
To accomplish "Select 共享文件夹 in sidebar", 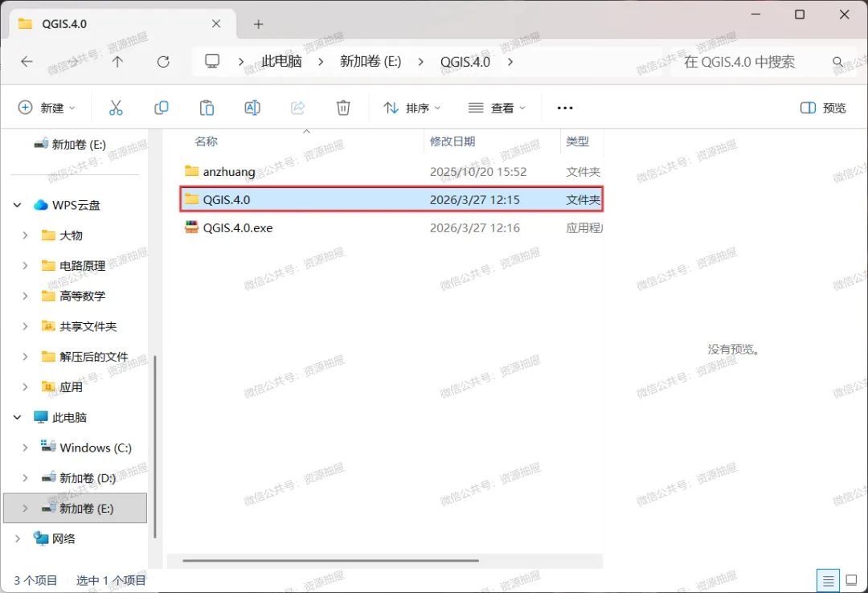I will [88, 326].
